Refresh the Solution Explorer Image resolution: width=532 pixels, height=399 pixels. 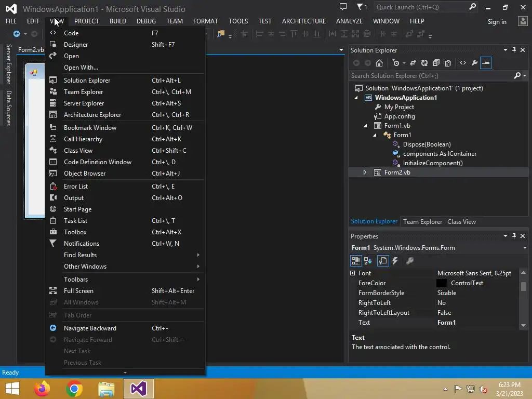pos(424,63)
